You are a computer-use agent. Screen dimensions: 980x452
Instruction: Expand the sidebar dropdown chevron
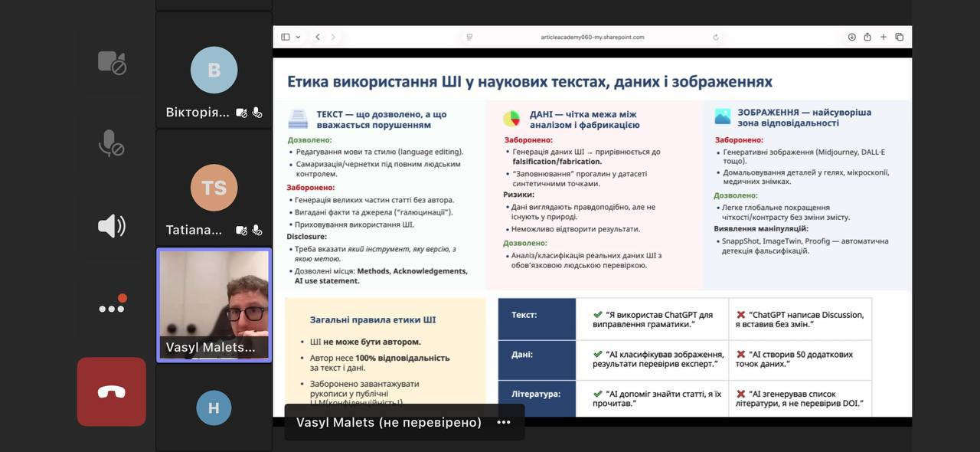(x=298, y=37)
